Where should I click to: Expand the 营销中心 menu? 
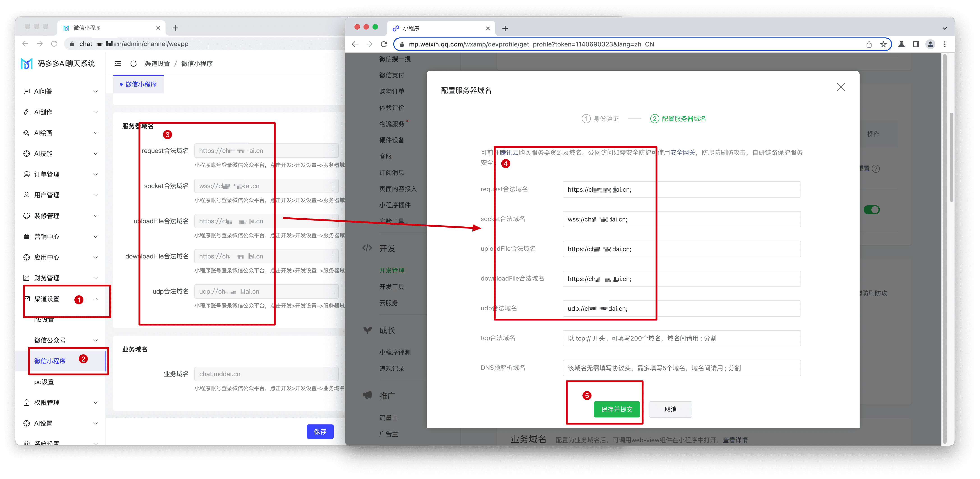coord(60,237)
